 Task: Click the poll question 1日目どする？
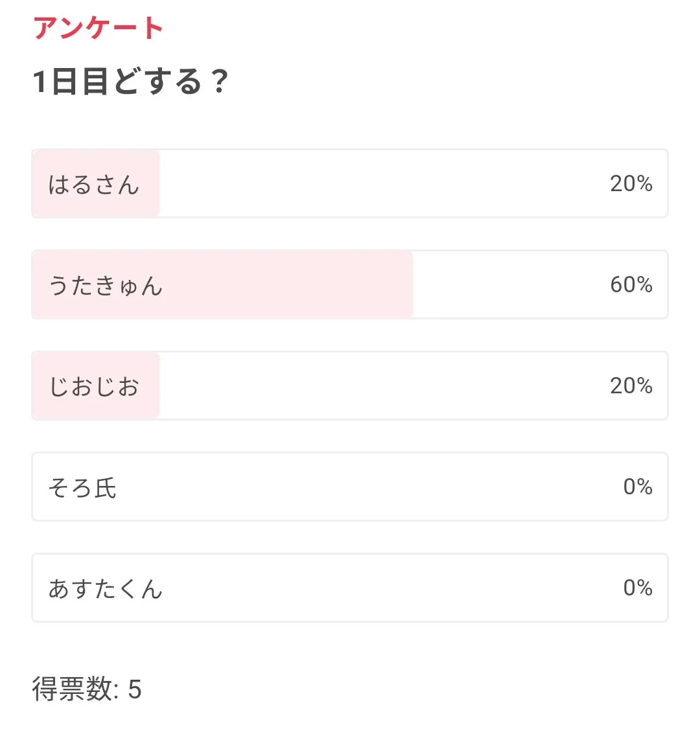coord(131,83)
